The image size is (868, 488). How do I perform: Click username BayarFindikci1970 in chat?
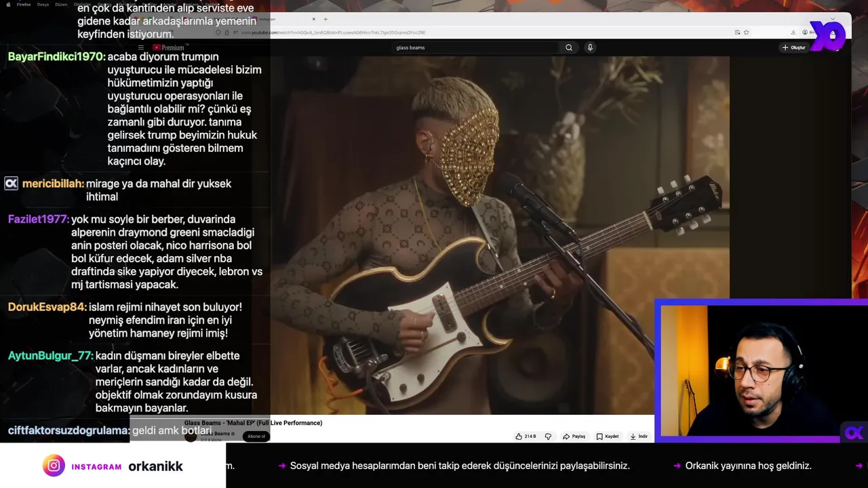(57, 57)
